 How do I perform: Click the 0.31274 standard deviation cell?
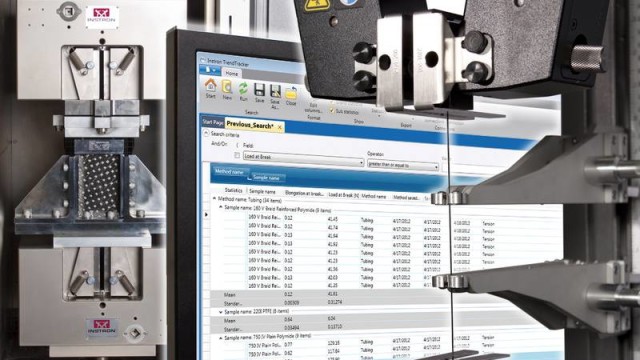coord(335,302)
